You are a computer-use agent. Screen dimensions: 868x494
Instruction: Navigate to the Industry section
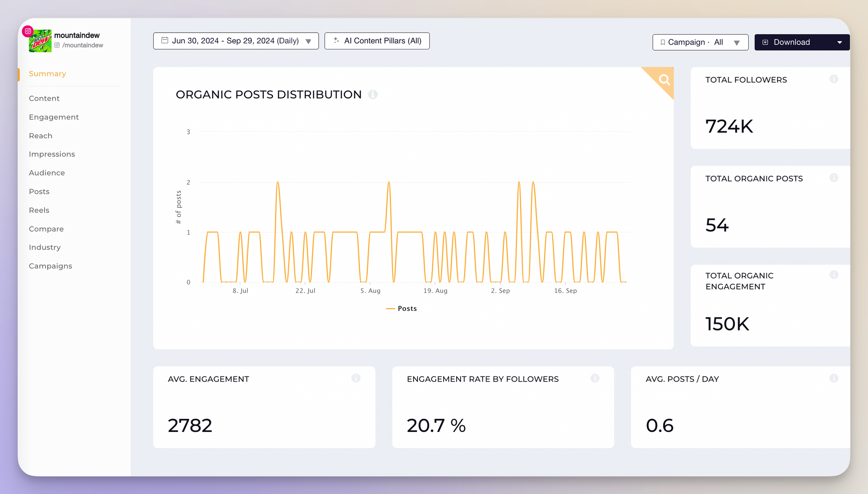click(x=44, y=247)
